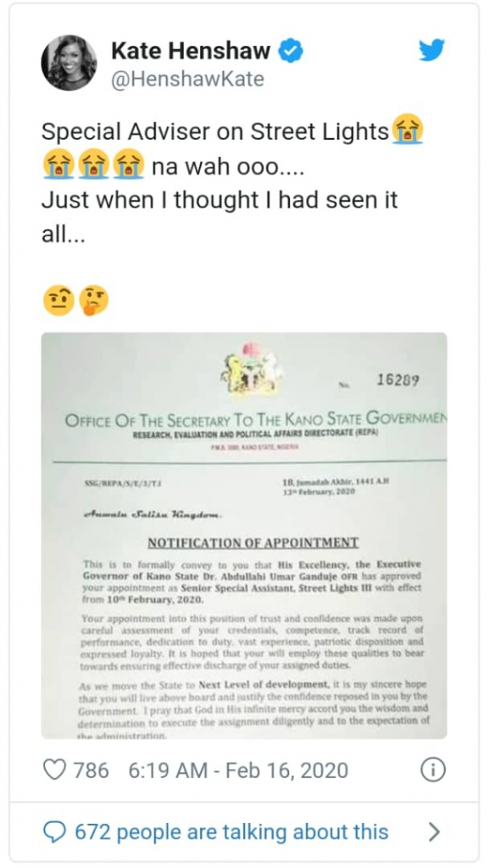Like the tweet with the heart icon

pyautogui.click(x=54, y=770)
